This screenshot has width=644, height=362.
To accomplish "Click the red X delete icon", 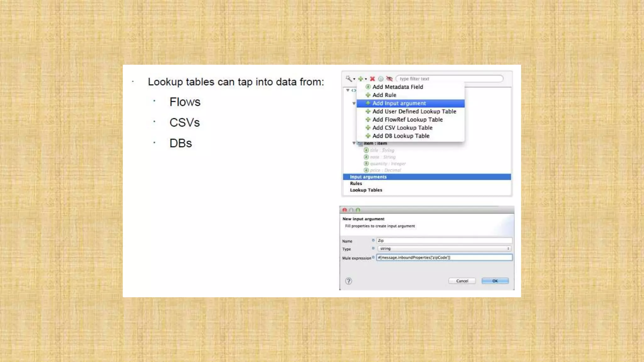I will (x=372, y=79).
